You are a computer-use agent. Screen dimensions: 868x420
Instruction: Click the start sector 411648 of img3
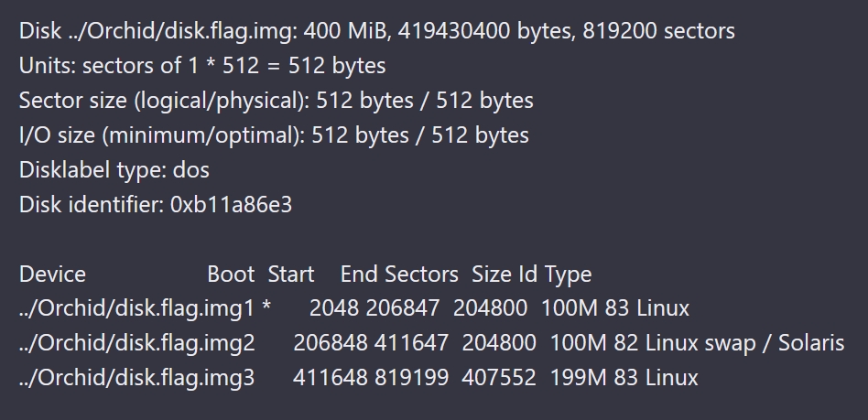326,377
